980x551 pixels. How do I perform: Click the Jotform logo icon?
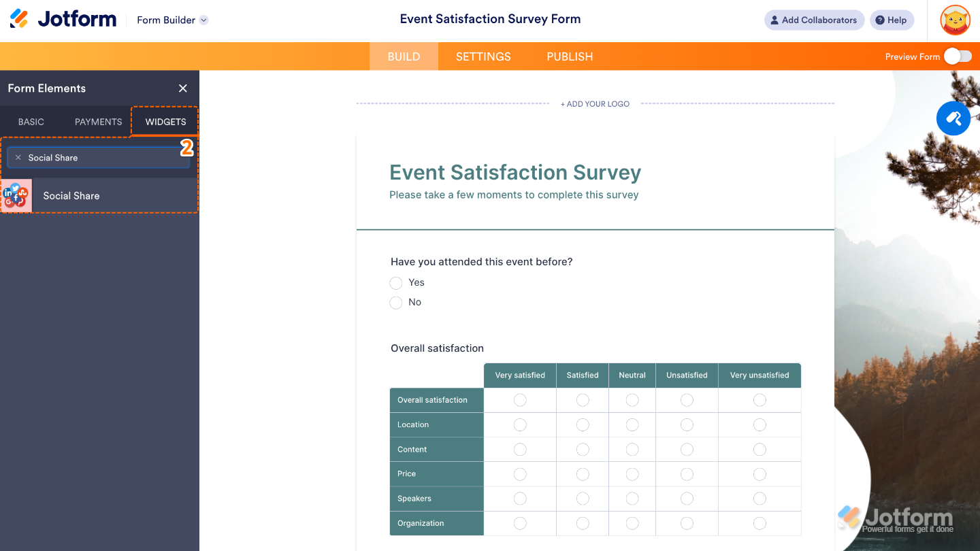(x=19, y=19)
